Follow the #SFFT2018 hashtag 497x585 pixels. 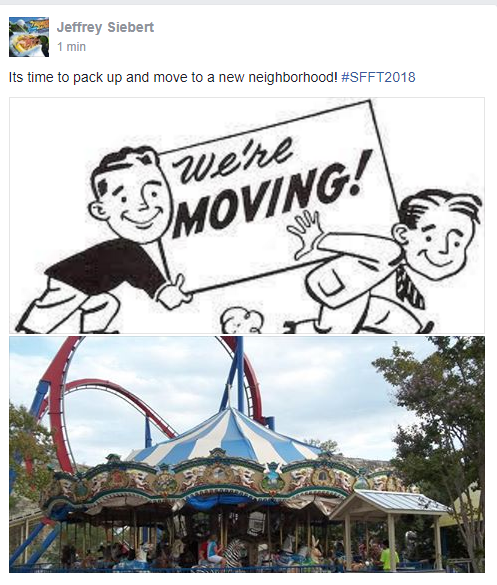(378, 77)
